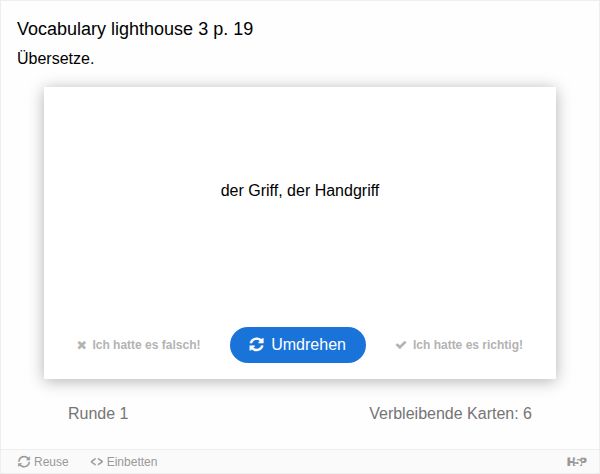This screenshot has width=600, height=474.
Task: Click the rotate icon inside Umdrehen button
Action: coord(256,344)
